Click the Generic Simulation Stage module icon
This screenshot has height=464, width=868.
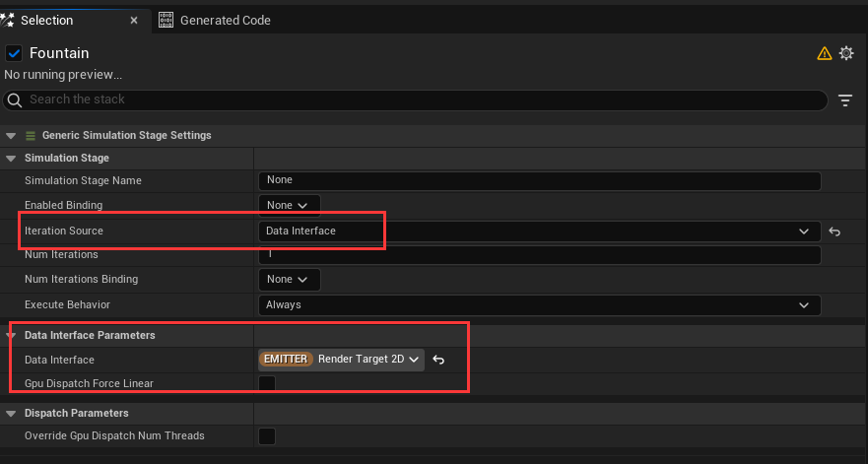coord(31,135)
